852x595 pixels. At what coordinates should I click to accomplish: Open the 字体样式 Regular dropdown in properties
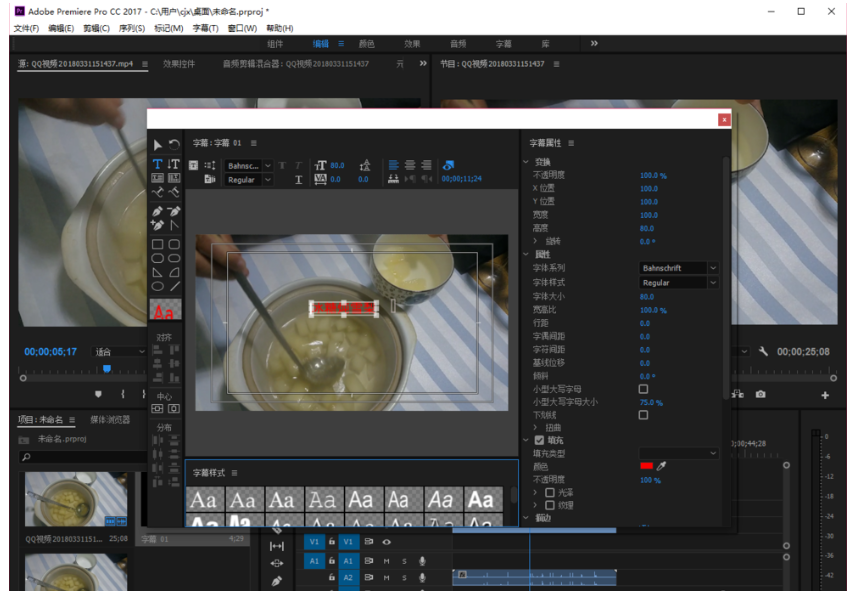[678, 283]
